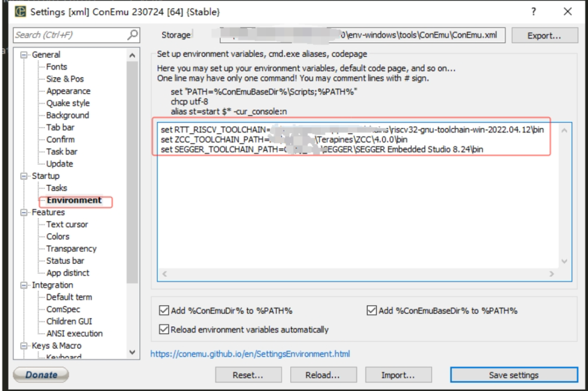Open the Update settings page
The width and height of the screenshot is (588, 391).
[x=60, y=164]
